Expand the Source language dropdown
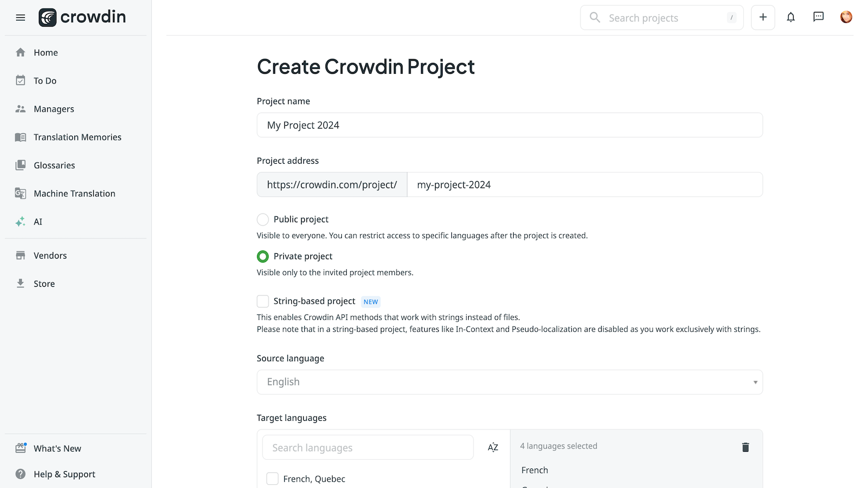Image resolution: width=868 pixels, height=488 pixels. (509, 382)
